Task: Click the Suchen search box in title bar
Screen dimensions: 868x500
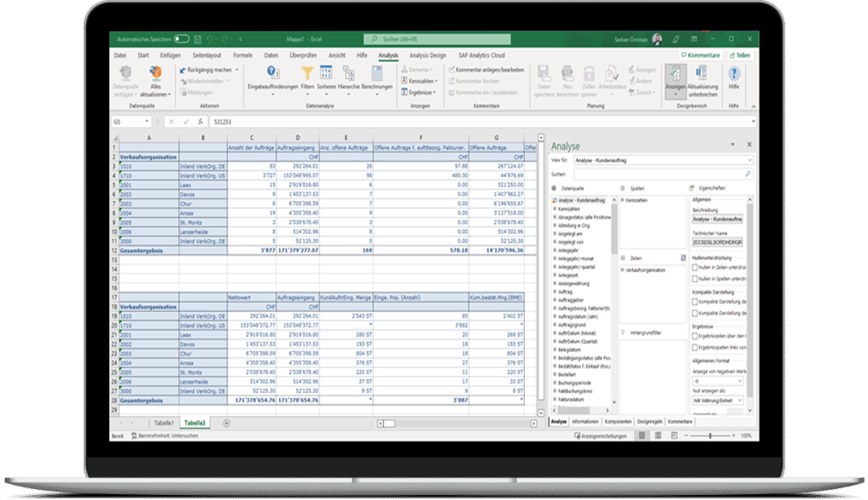Action: click(x=437, y=39)
